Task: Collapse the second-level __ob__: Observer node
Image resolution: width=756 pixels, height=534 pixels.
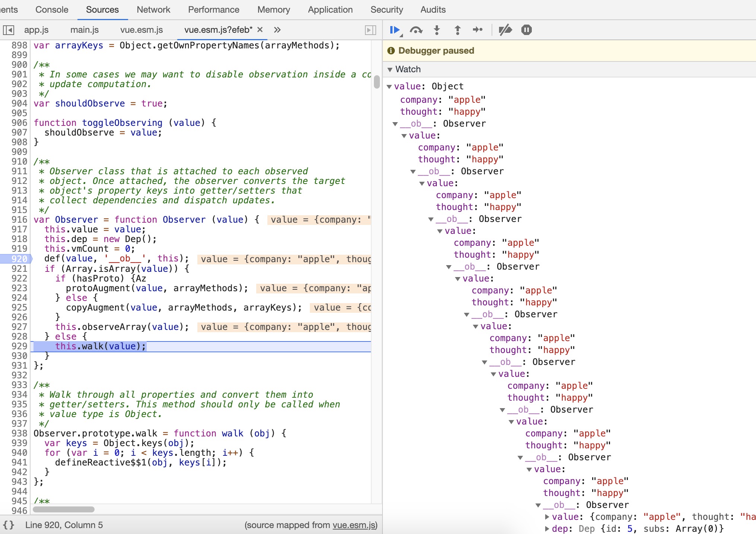Action: [413, 172]
